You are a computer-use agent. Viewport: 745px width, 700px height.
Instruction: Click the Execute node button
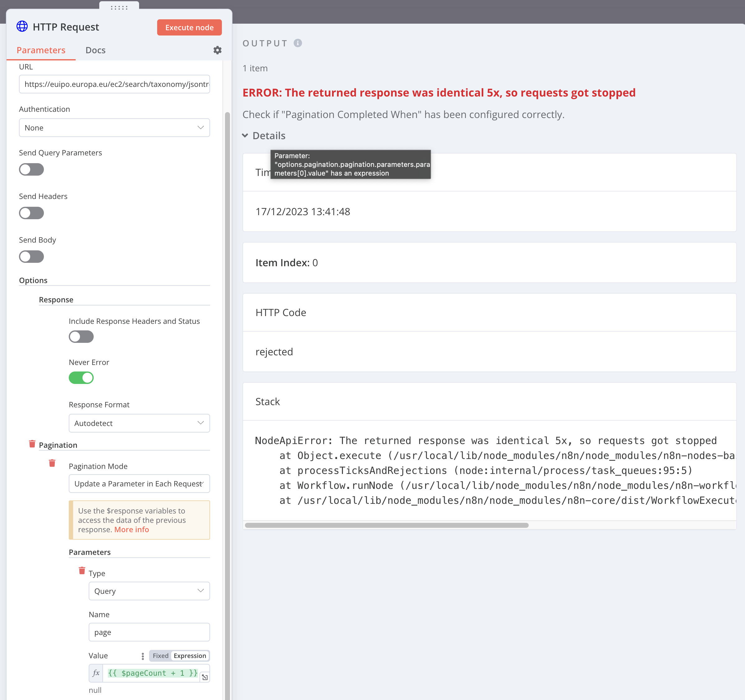tap(189, 27)
